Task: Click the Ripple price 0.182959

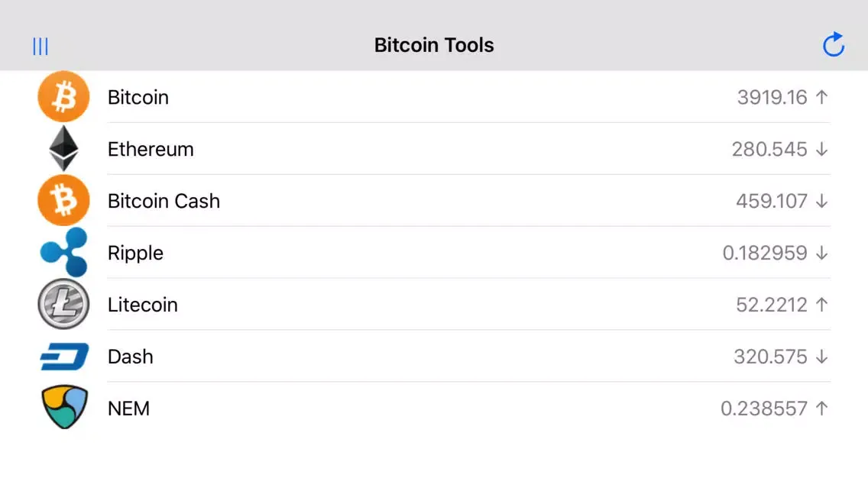Action: click(765, 253)
